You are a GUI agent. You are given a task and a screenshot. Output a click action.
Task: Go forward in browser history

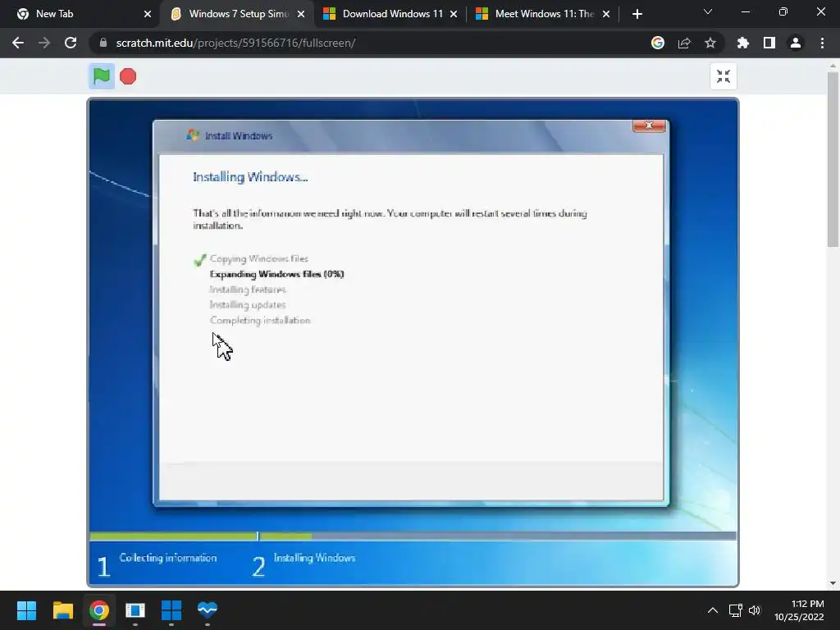44,43
